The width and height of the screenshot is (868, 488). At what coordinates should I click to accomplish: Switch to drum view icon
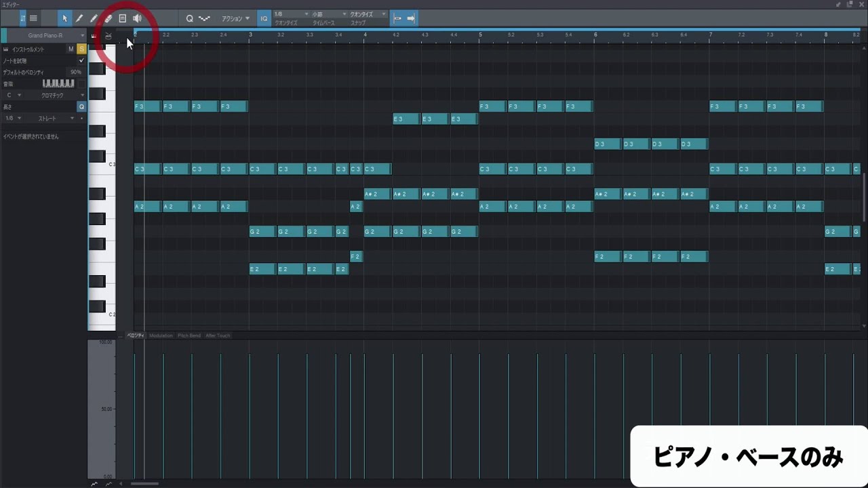coord(108,36)
